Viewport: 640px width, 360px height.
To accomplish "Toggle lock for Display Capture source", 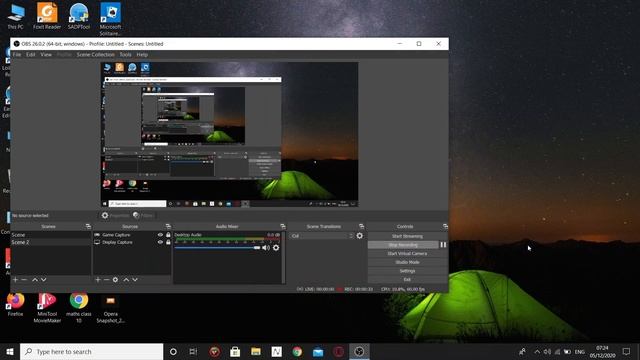I will pyautogui.click(x=168, y=242).
